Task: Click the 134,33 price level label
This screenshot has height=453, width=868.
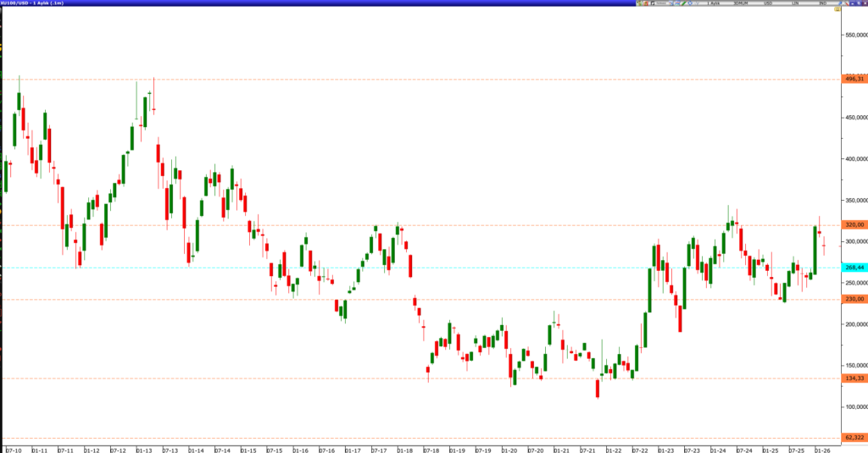Action: point(854,378)
